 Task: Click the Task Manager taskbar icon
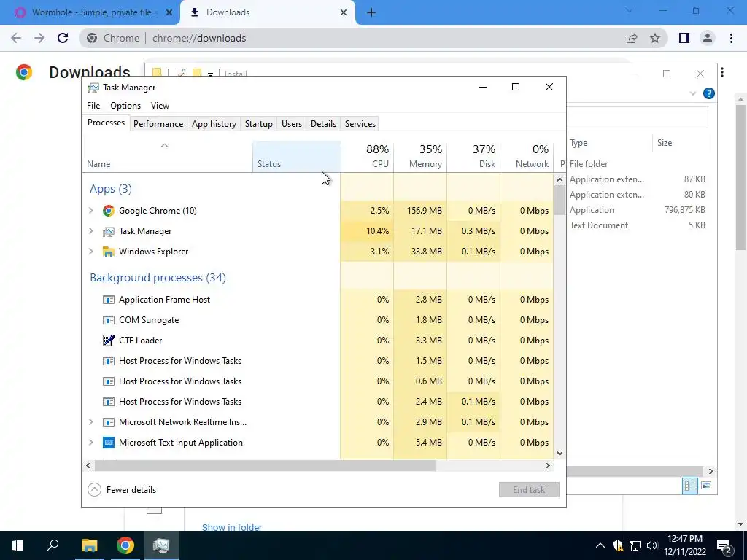pos(161,545)
